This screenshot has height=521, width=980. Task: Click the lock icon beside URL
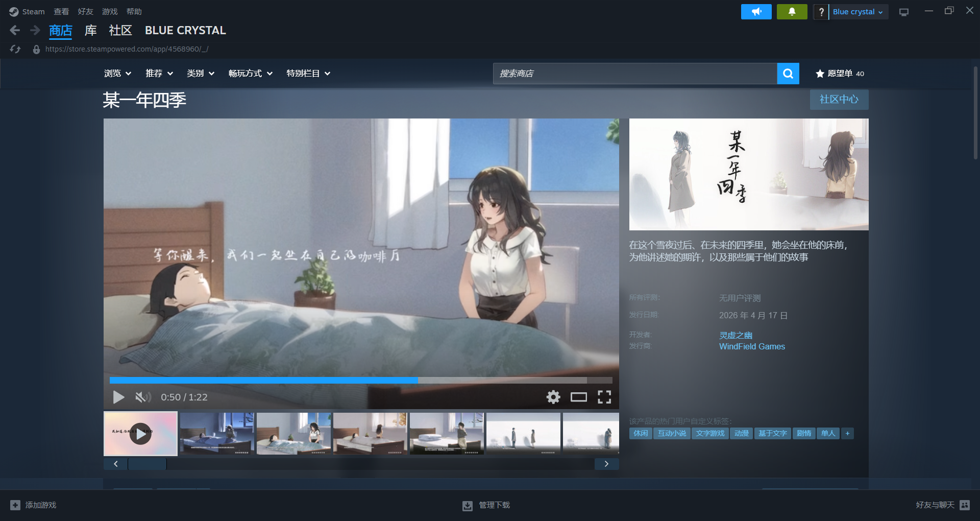pos(36,50)
